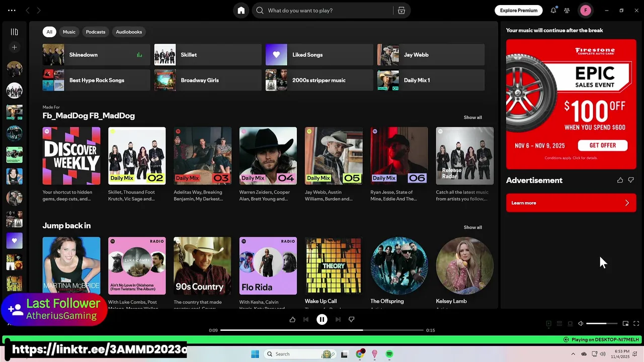The width and height of the screenshot is (644, 362).
Task: Open the user profile avatar F
Action: (x=586, y=10)
